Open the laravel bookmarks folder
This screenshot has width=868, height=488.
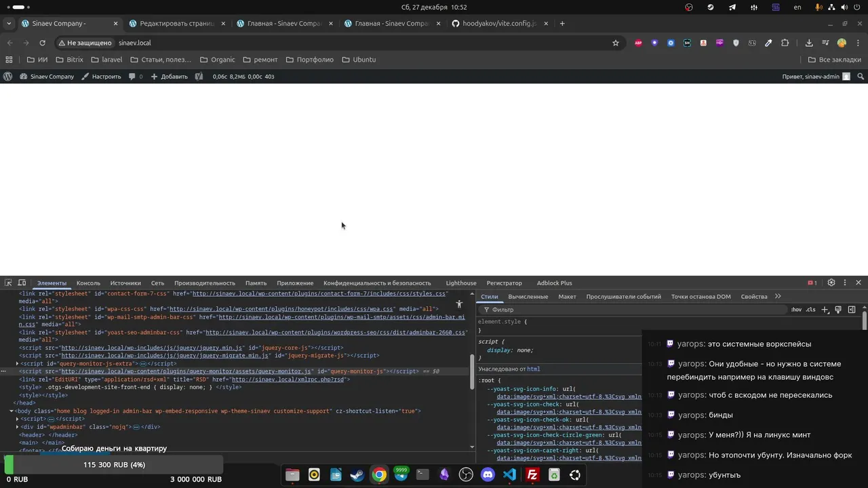106,60
